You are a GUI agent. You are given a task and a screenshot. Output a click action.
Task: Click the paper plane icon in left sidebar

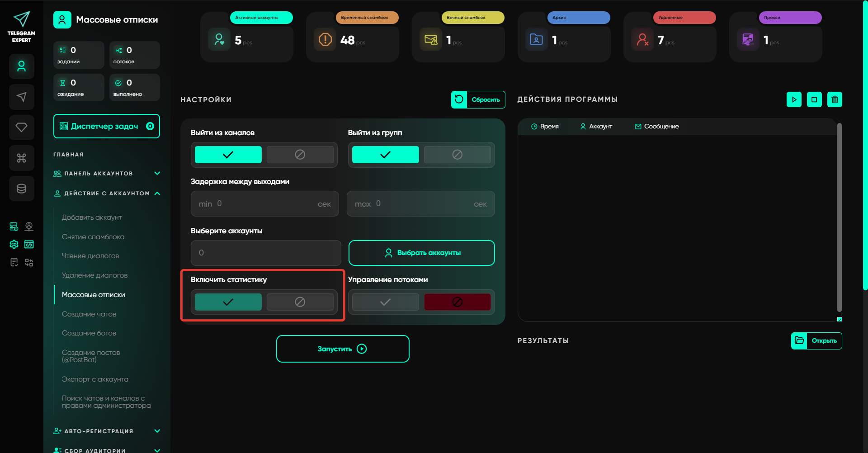coord(21,97)
